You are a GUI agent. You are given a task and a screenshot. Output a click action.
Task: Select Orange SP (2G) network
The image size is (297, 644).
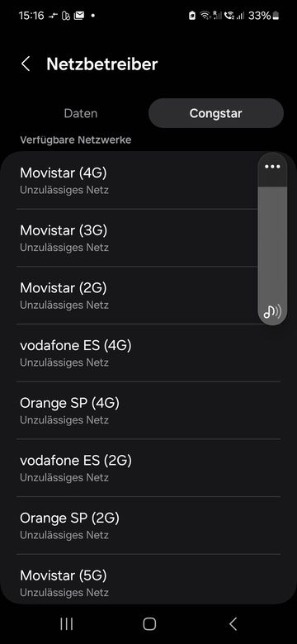pyautogui.click(x=148, y=525)
